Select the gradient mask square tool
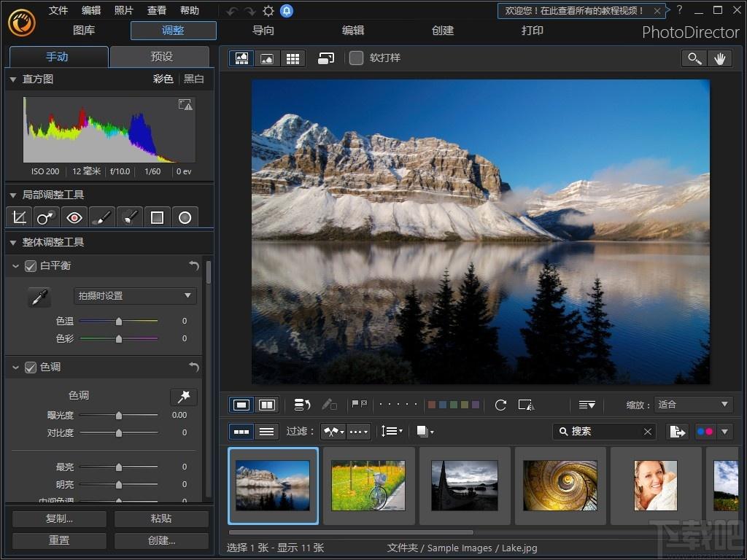This screenshot has height=560, width=747. (158, 217)
